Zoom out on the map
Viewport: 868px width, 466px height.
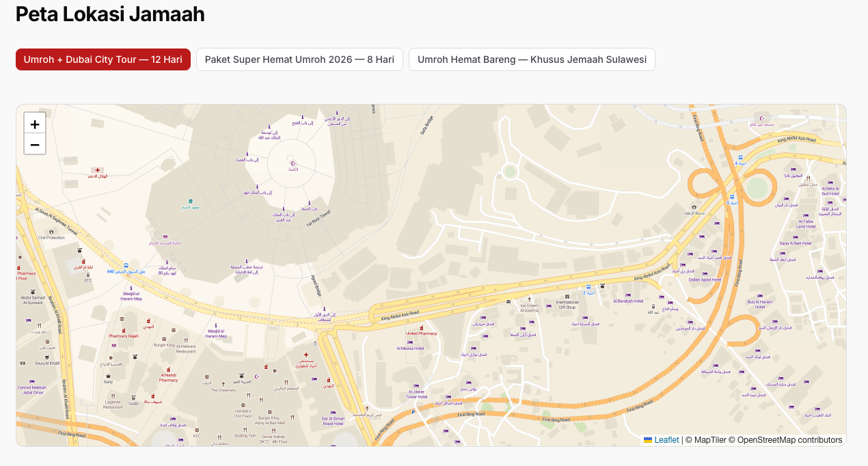[x=35, y=144]
